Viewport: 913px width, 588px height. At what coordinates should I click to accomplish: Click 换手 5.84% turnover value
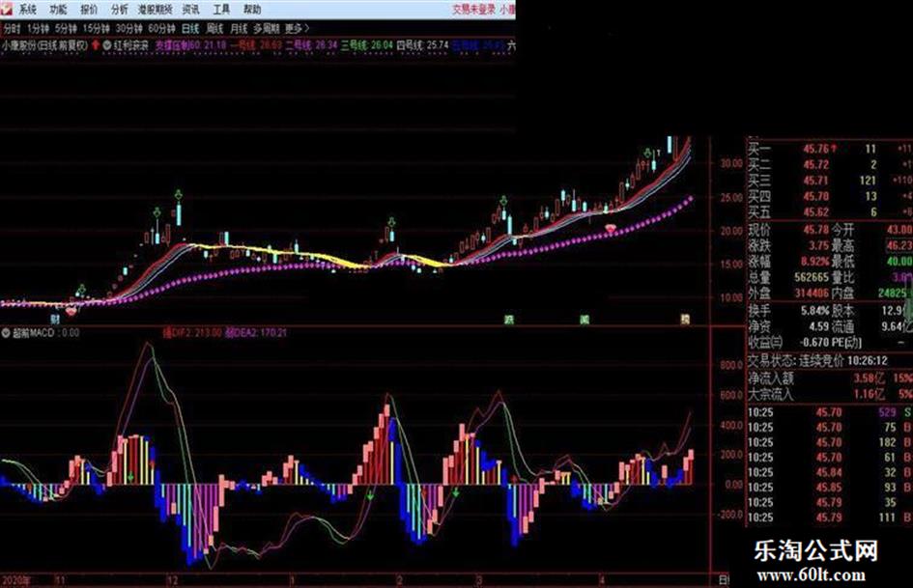814,310
